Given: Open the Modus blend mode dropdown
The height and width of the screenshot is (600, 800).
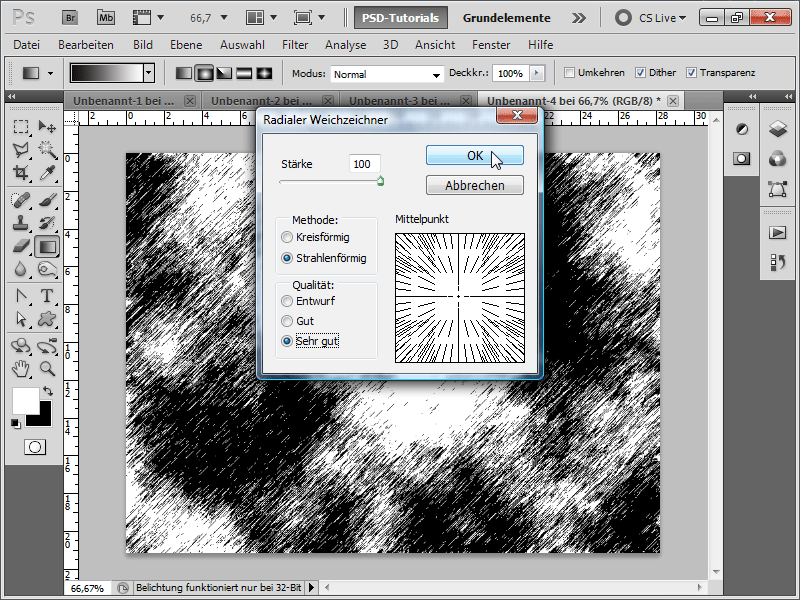Looking at the screenshot, I should coord(387,74).
